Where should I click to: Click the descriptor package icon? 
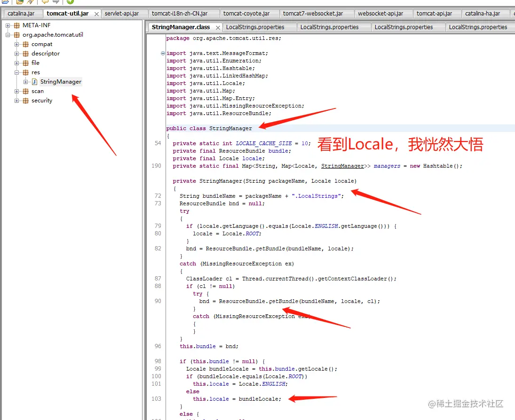[x=25, y=54]
